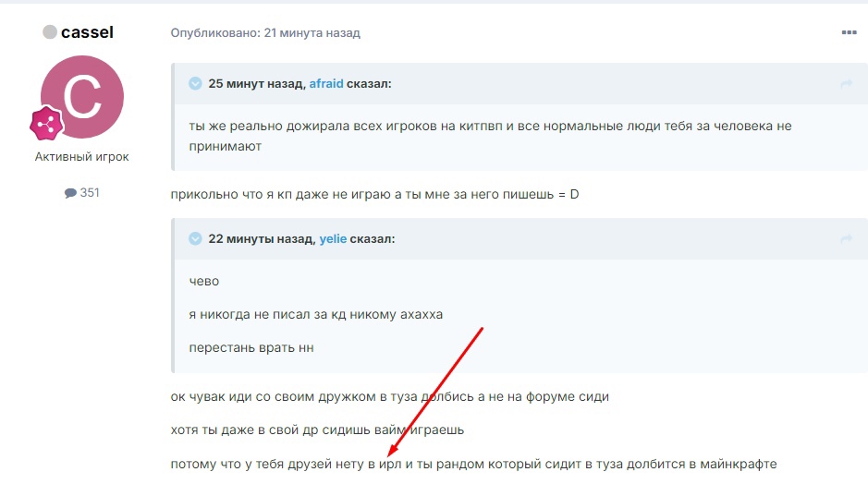The width and height of the screenshot is (868, 484).
Task: Click the 351 posts counter
Action: pos(90,193)
